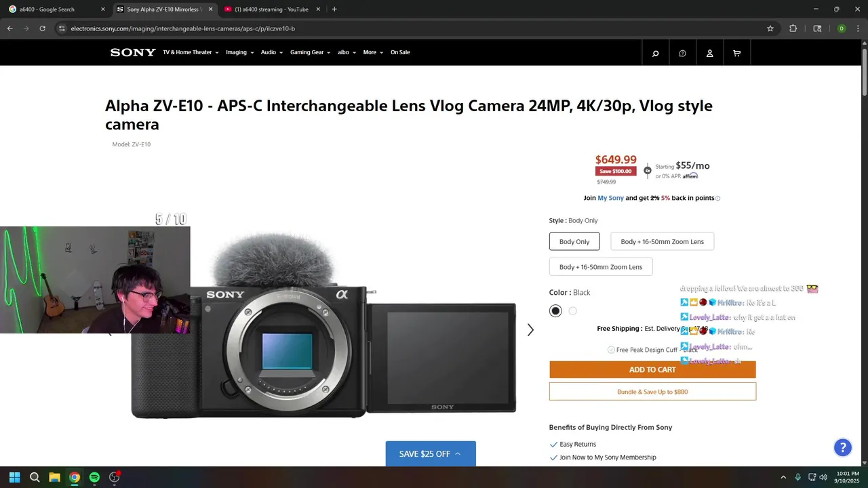Open the On Sale page

[x=400, y=52]
